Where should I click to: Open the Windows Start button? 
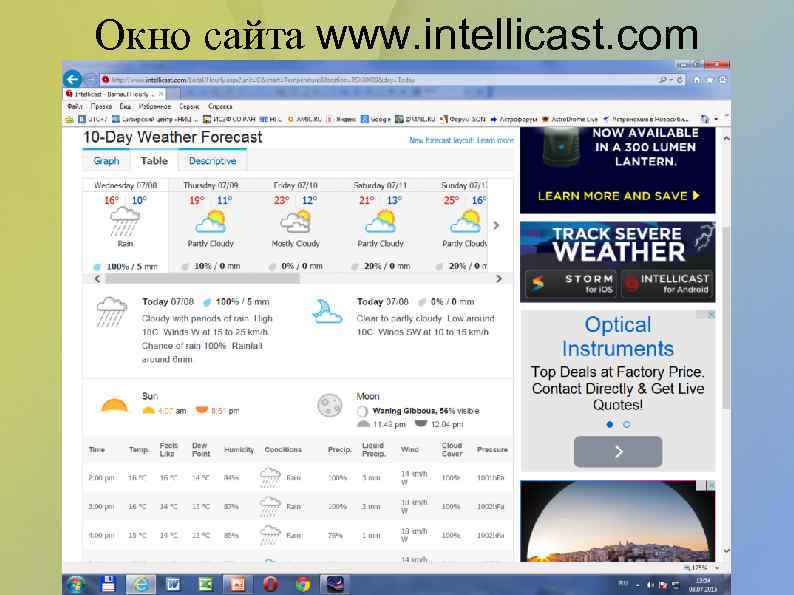pos(76,585)
